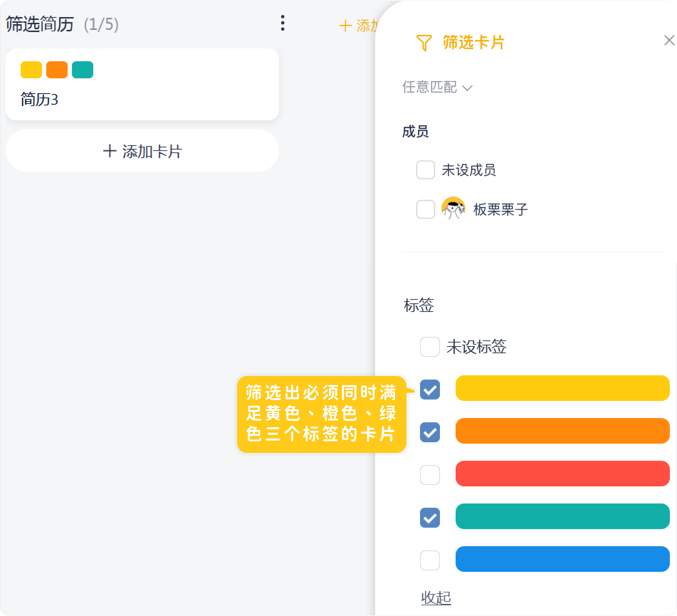Click the 筛选简历 list title
677x616 pixels.
(x=40, y=24)
